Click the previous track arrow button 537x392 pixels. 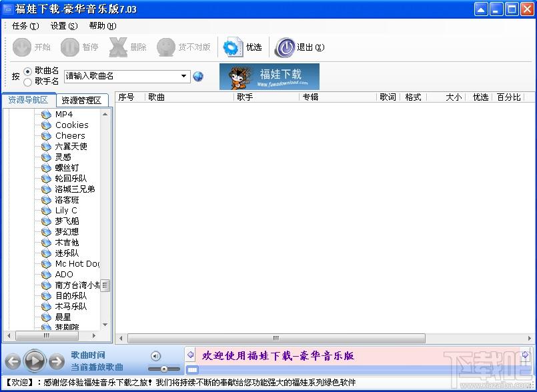pyautogui.click(x=13, y=361)
